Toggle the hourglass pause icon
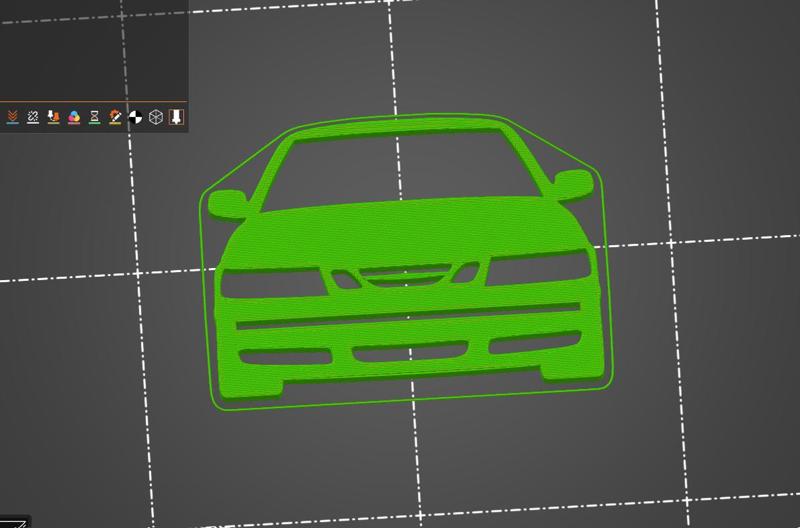Image resolution: width=800 pixels, height=528 pixels. [x=94, y=117]
